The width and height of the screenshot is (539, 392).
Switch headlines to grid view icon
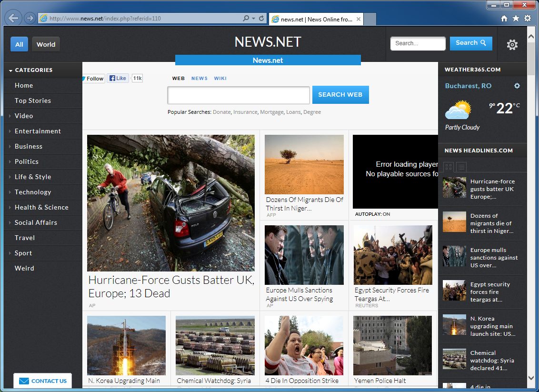pos(448,167)
